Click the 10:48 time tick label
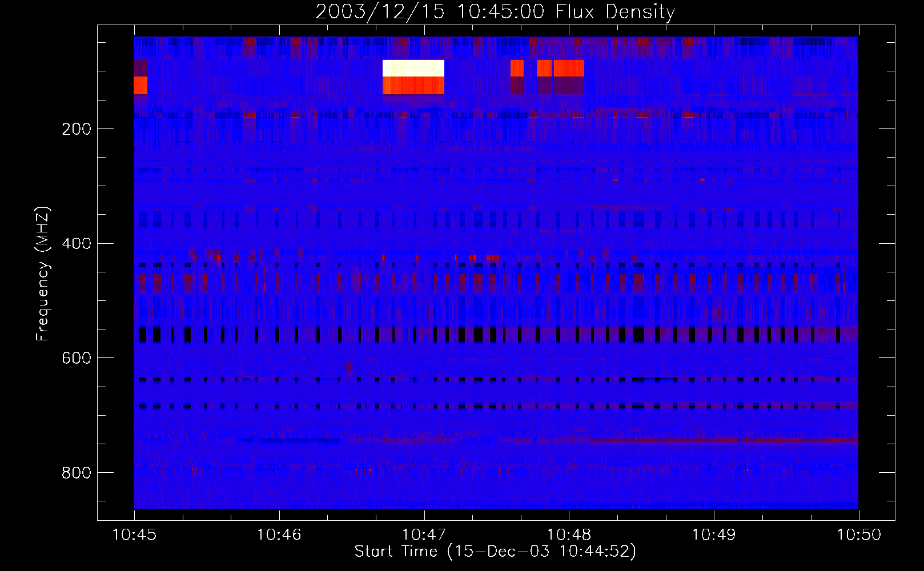 coord(569,535)
